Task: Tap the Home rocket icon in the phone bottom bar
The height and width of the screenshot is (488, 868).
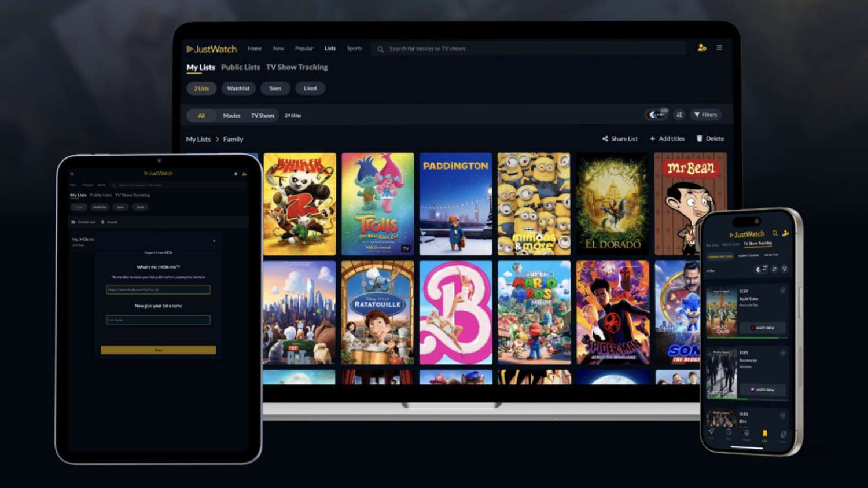Action: tap(711, 432)
